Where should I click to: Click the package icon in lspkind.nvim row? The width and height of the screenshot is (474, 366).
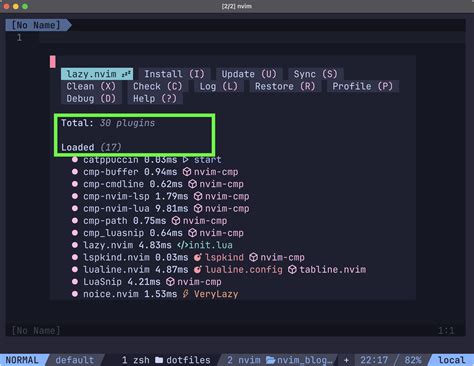(253, 258)
